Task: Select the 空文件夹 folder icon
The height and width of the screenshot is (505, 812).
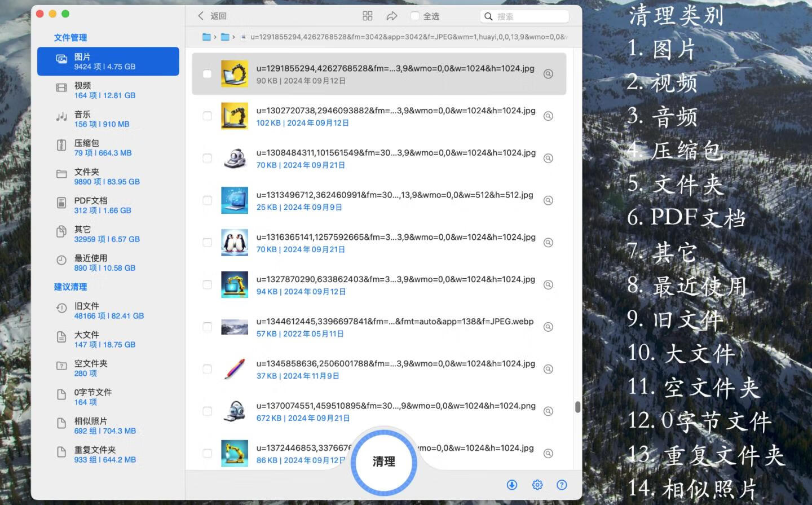Action: tap(61, 366)
